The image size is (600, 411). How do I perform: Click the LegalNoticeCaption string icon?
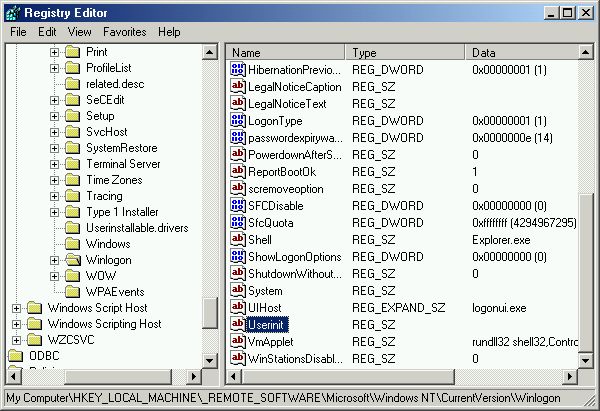(x=238, y=86)
